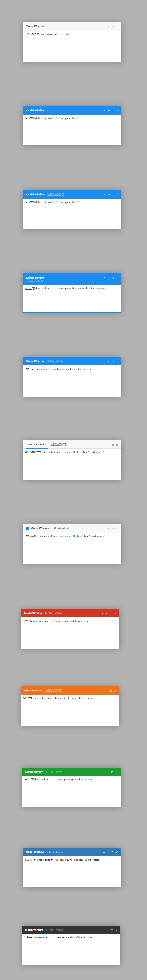
Task: Minimize the orange theme Modal Window
Action: click(106, 690)
